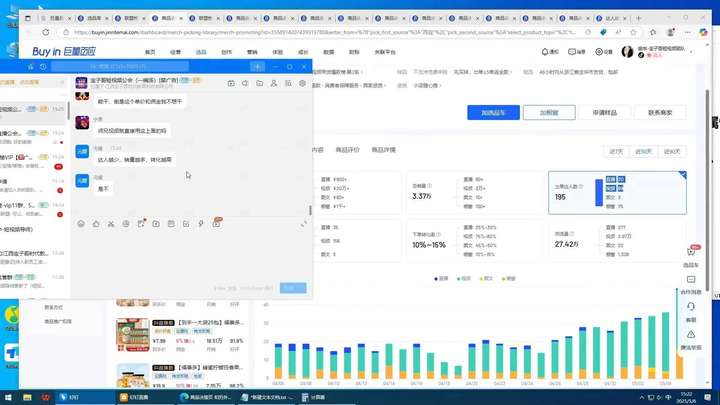Open Copilot icon in browser toolbar
Image resolution: width=720 pixels, height=405 pixels.
pyautogui.click(x=703, y=32)
